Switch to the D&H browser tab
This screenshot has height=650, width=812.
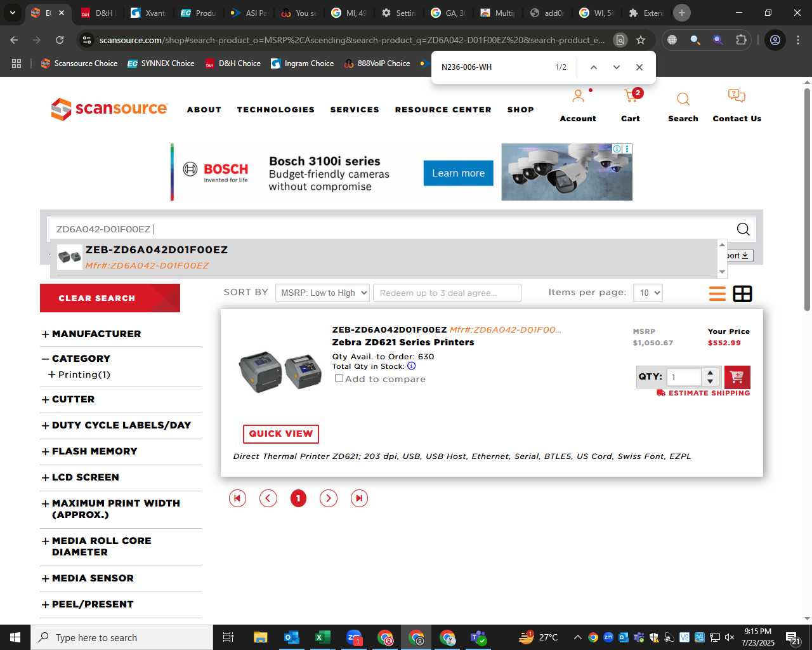tap(96, 13)
